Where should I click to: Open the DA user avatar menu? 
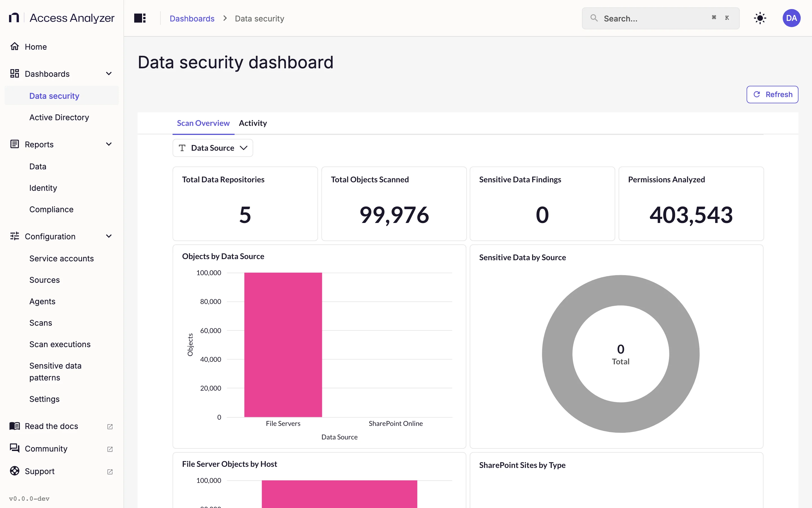791,18
